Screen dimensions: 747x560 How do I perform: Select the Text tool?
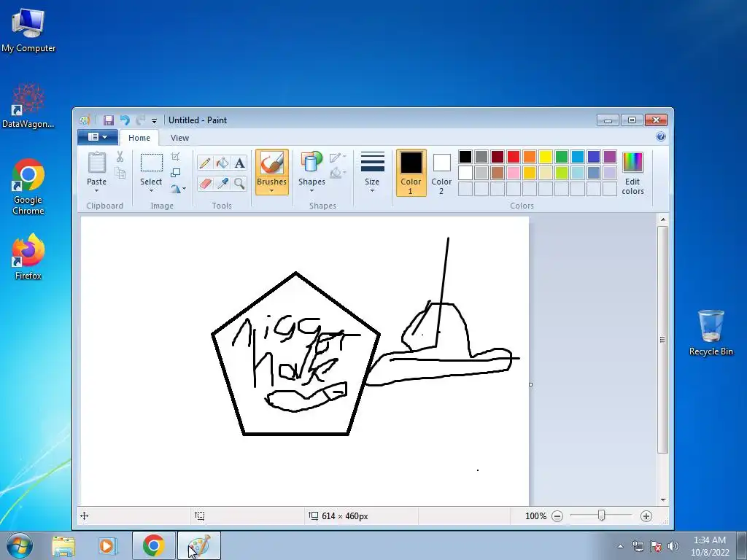239,163
